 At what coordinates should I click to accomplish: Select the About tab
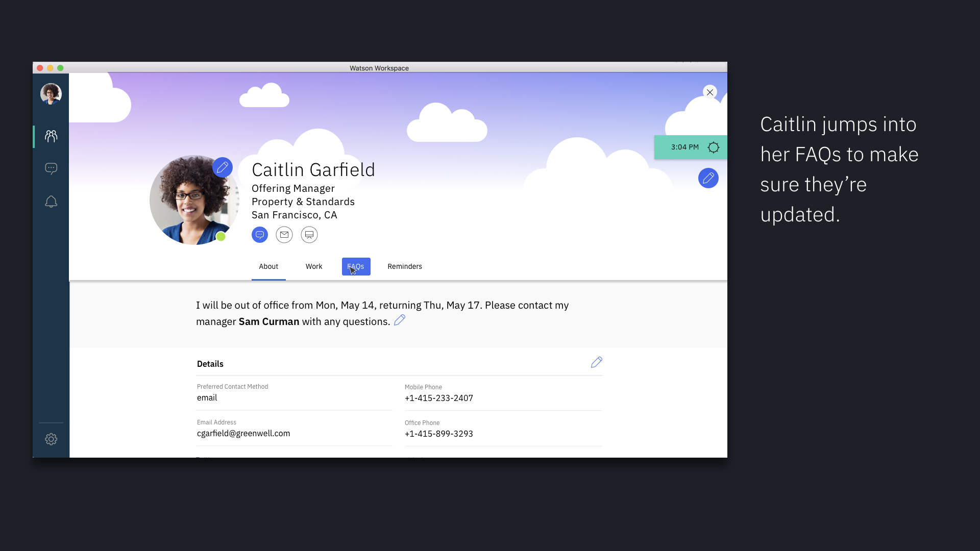point(268,266)
